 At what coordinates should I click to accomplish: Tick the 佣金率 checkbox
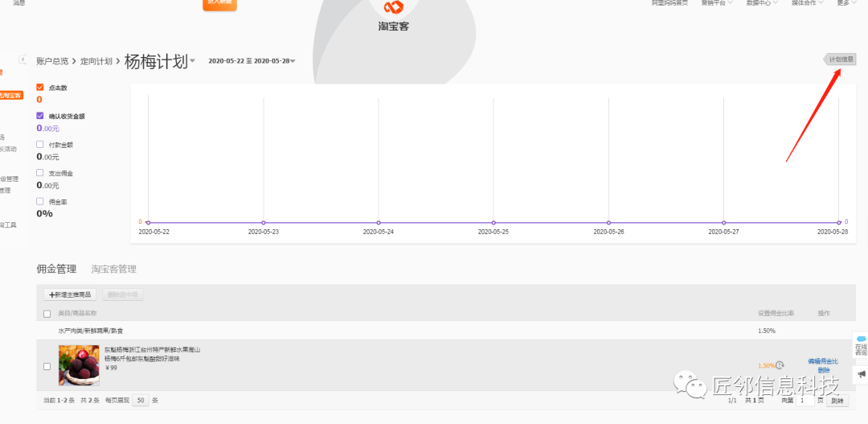(x=40, y=201)
